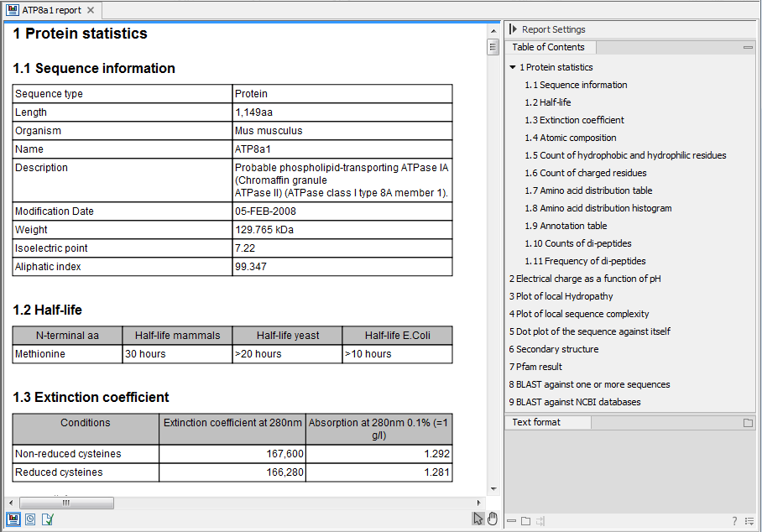Click the '1.281' absorption value

[x=437, y=472]
